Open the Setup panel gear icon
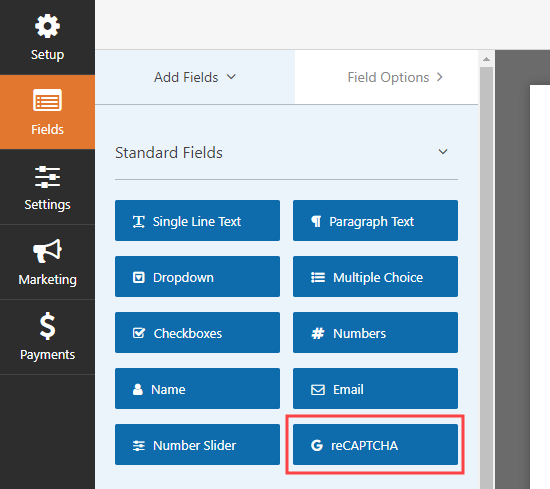This screenshot has width=550, height=489. [47, 26]
